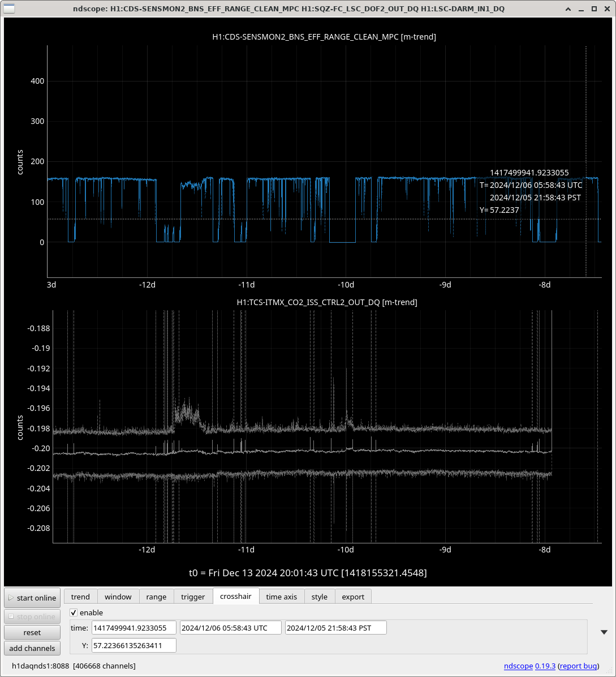Switch to the style tab
Viewport: 616px width, 677px height.
[x=320, y=597]
